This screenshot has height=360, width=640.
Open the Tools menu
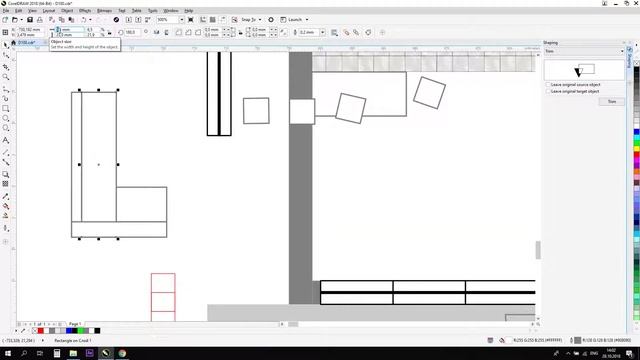(x=153, y=11)
